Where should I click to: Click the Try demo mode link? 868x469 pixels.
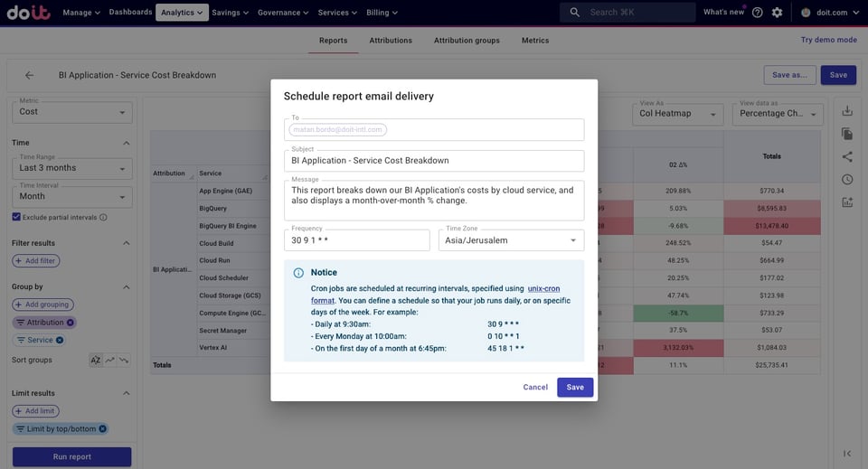829,40
